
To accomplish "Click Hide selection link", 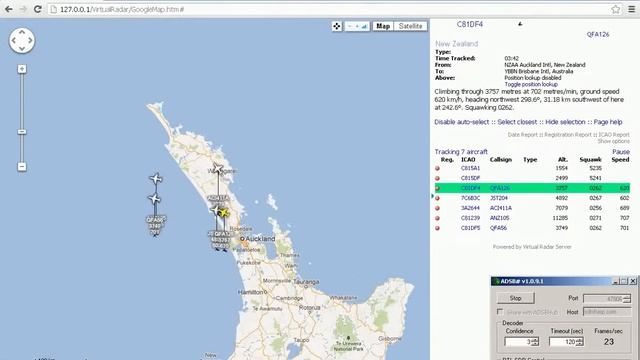I will coord(565,122).
